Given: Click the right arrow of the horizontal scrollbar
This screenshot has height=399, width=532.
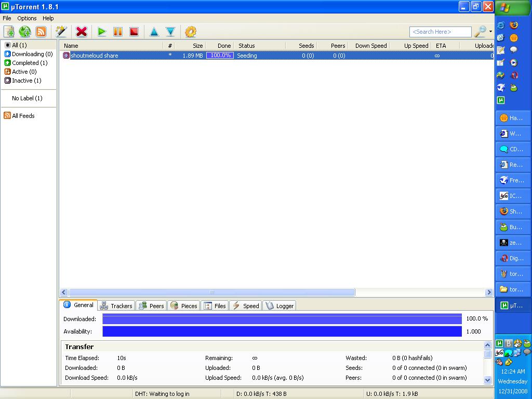Looking at the screenshot, I should (489, 292).
